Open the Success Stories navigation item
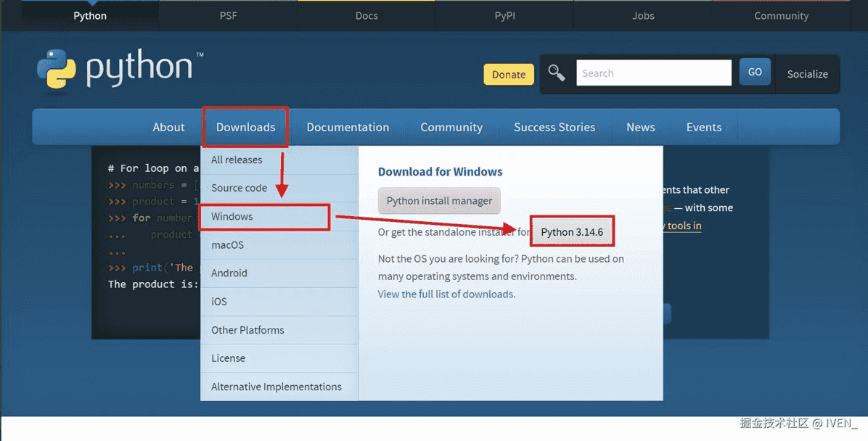Screen dimensions: 868x441 click(554, 127)
